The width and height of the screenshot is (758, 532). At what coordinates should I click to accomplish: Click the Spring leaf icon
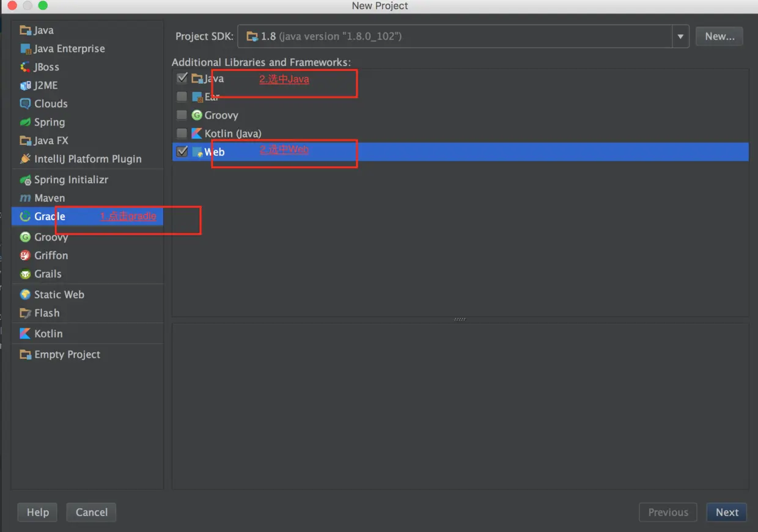(25, 122)
